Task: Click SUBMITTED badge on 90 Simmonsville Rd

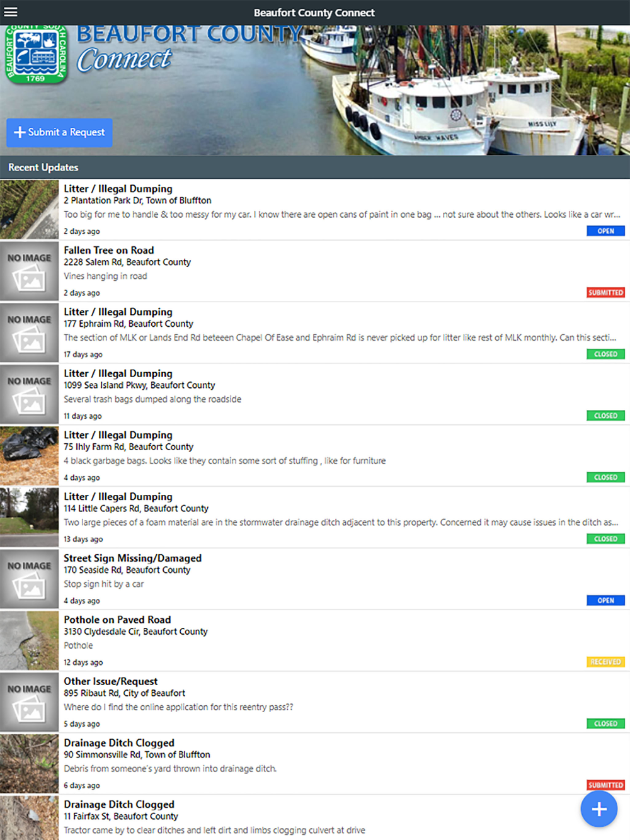Action: tap(605, 785)
